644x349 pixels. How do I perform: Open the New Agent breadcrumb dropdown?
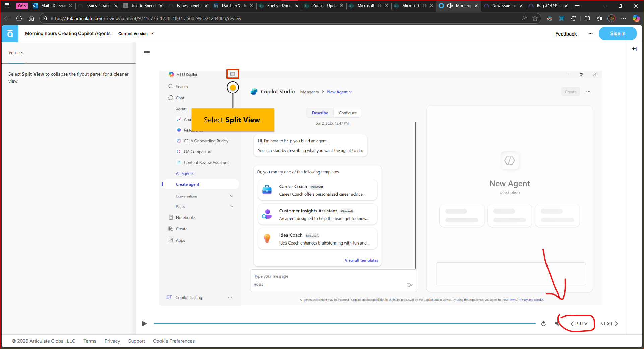pyautogui.click(x=339, y=92)
